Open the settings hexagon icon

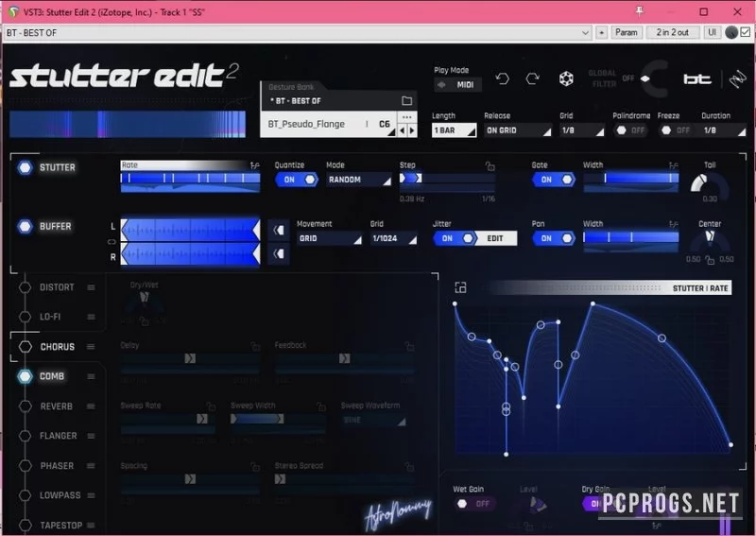566,78
